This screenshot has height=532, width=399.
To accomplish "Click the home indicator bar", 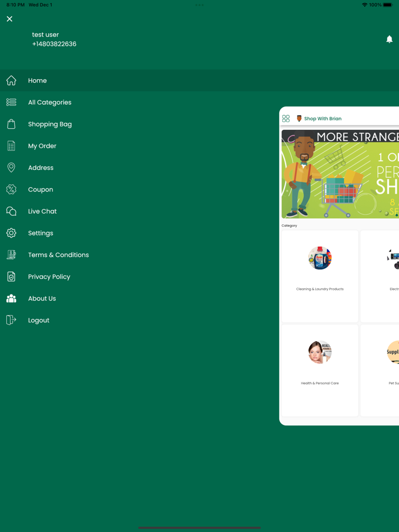I will (199, 527).
